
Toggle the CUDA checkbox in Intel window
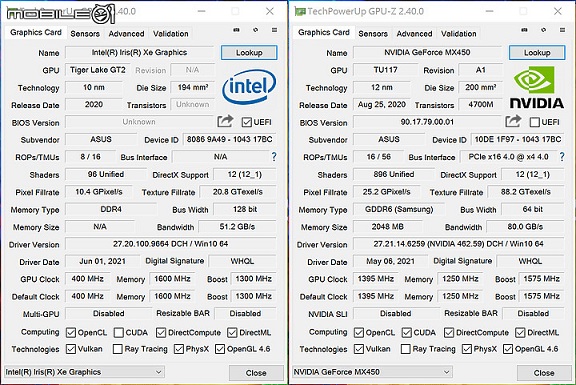118,333
